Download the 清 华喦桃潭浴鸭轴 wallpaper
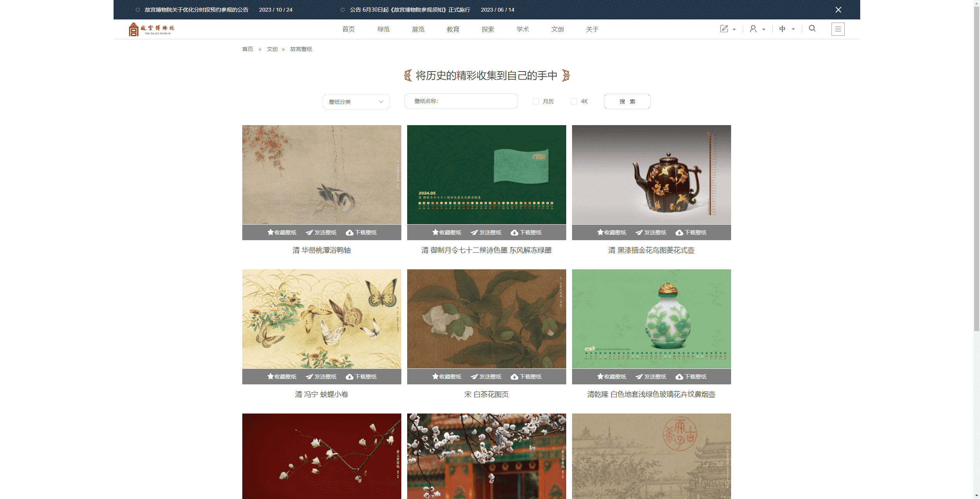This screenshot has width=980, height=499. 361,232
